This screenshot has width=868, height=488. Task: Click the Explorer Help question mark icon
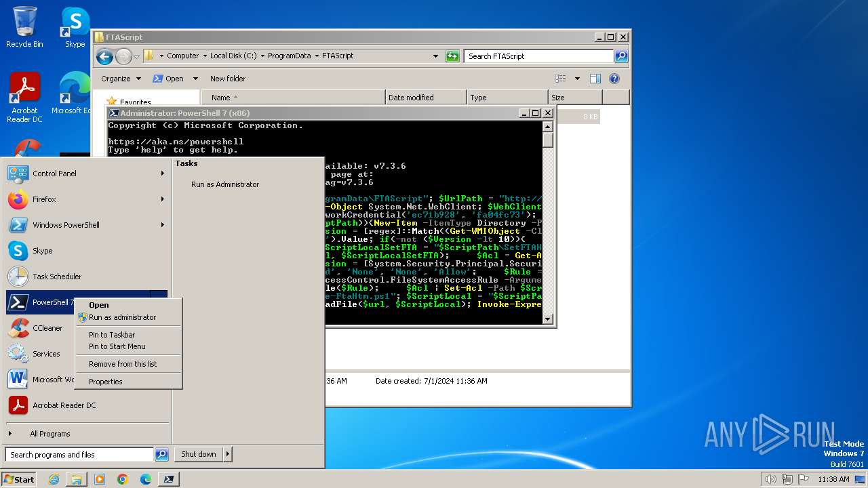(x=614, y=79)
